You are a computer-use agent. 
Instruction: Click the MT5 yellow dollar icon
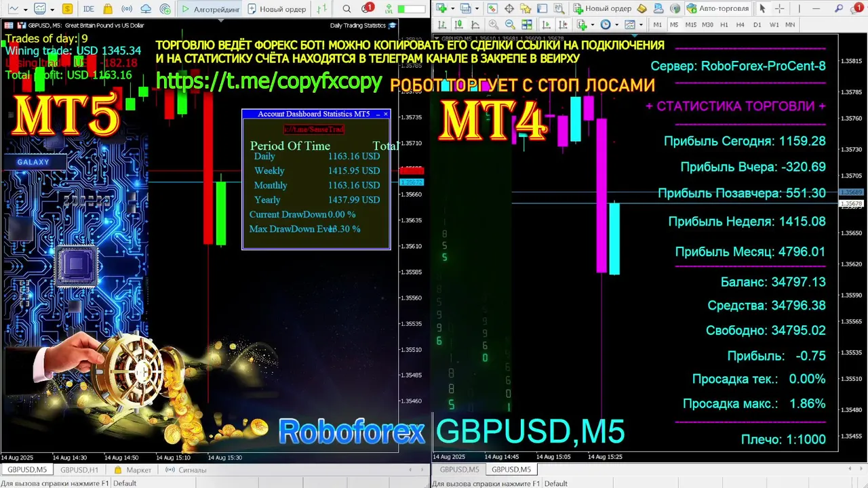coord(67,9)
